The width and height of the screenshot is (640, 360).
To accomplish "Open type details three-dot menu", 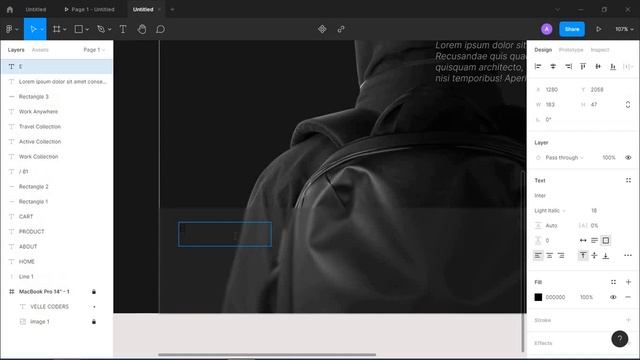I will point(628,256).
